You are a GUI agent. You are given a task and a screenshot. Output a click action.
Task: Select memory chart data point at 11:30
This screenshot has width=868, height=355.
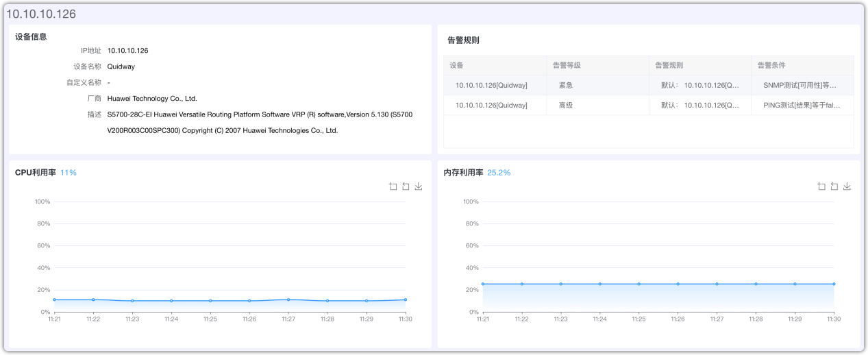pyautogui.click(x=834, y=284)
